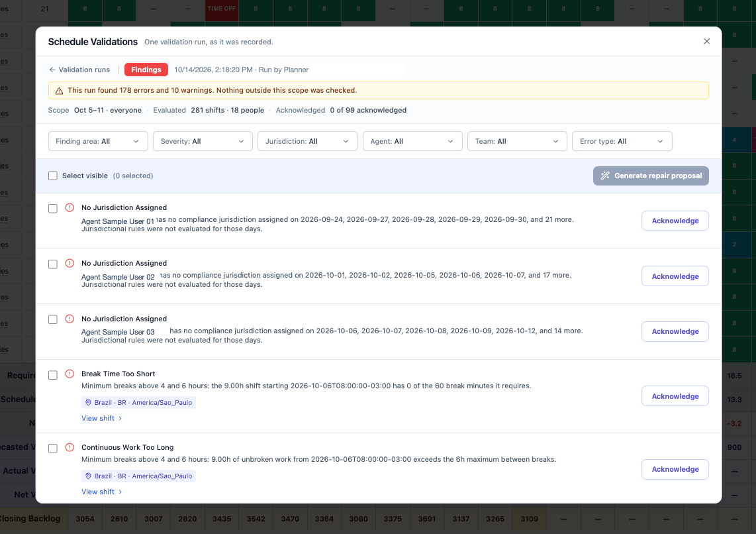Click the '281 shifts · 18 people' evaluated text
756x534 pixels.
tap(227, 110)
